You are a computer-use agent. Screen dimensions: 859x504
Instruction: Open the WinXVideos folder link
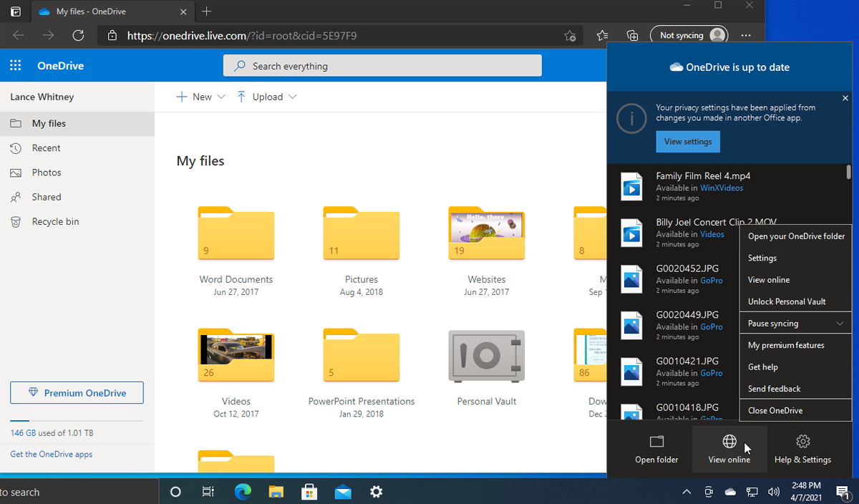[x=722, y=188]
